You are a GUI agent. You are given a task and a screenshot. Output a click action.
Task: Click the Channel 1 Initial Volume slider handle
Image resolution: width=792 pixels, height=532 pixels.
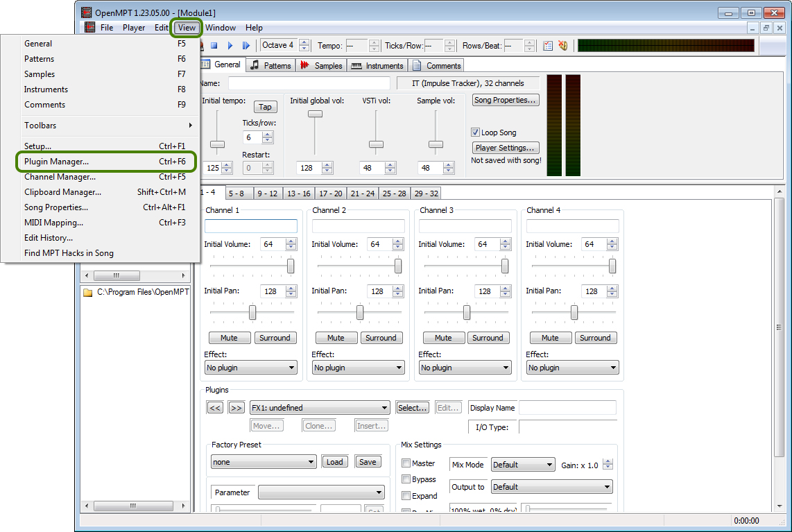(x=291, y=266)
